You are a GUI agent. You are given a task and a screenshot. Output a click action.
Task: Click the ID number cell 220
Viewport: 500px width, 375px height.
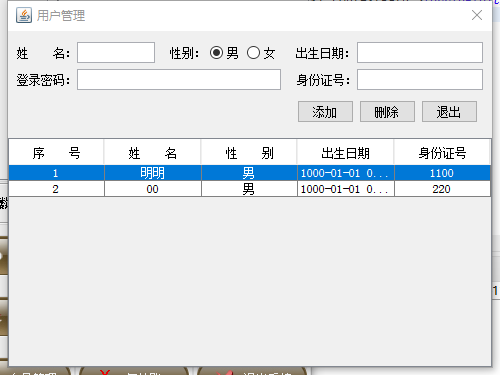tap(442, 189)
